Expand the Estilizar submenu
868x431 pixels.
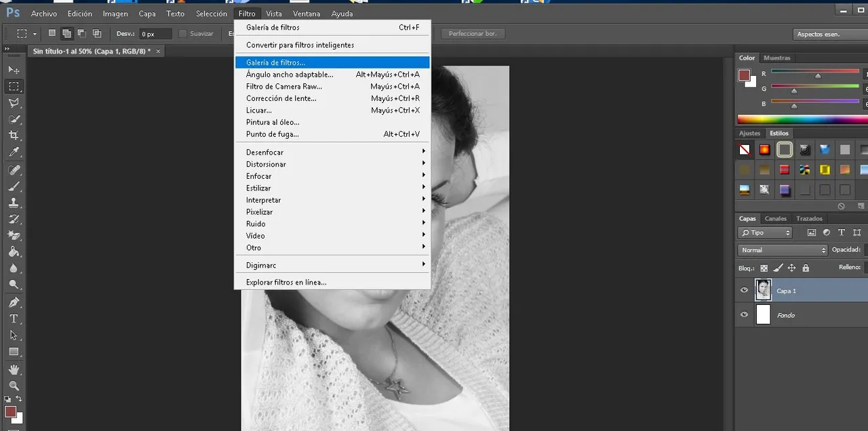tap(332, 188)
